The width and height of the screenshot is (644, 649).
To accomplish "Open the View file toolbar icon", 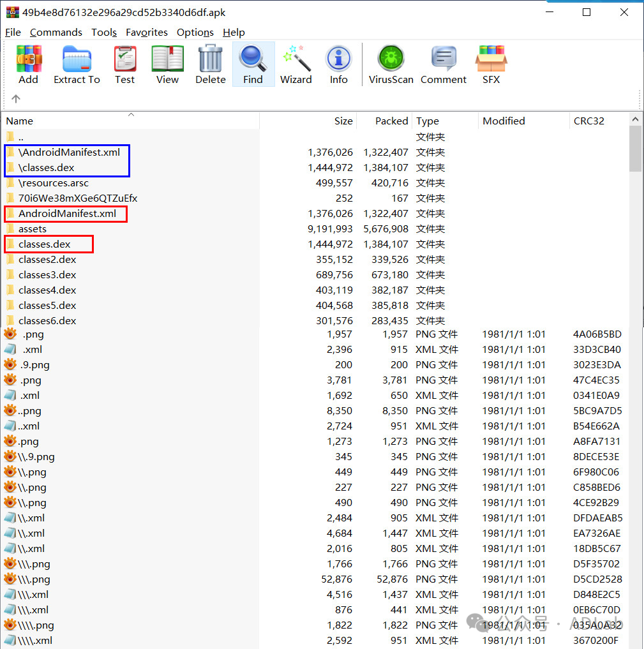I will (x=167, y=64).
